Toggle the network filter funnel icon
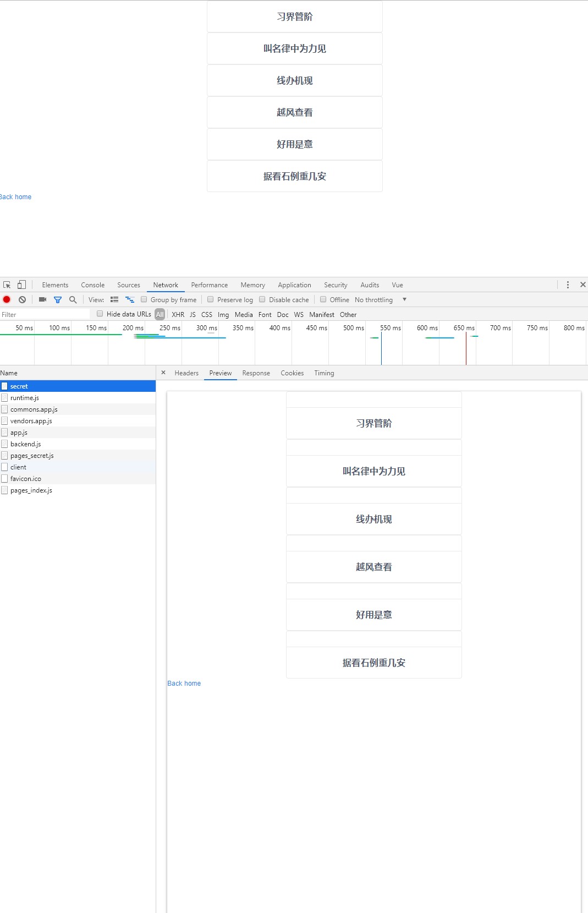 point(58,300)
